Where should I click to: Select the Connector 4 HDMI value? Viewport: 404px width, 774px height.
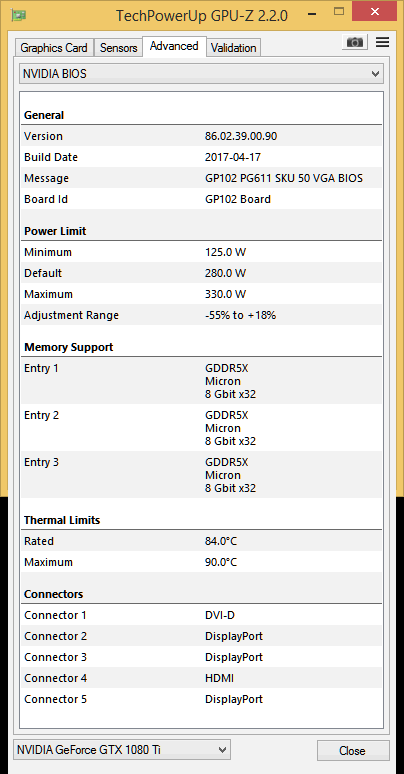click(x=219, y=678)
